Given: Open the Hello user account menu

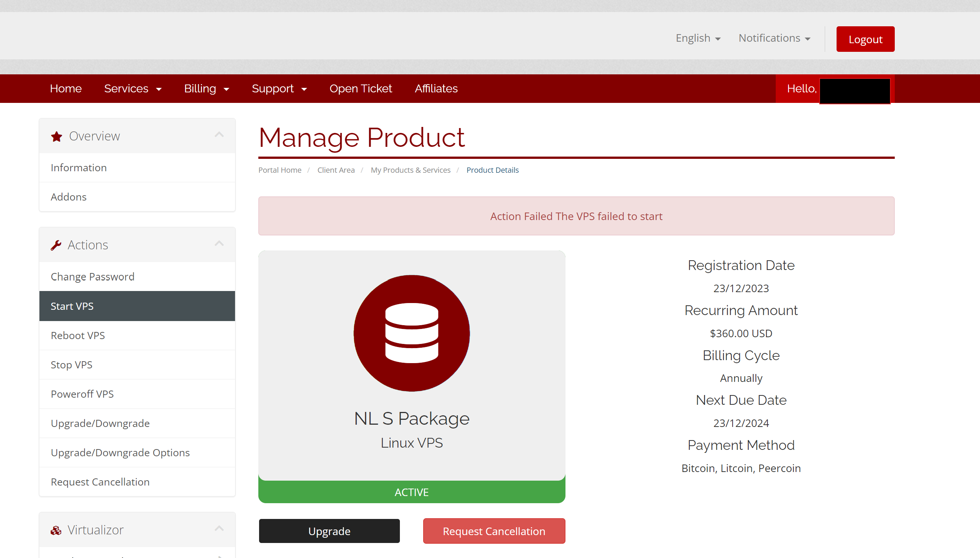Looking at the screenshot, I should 835,89.
